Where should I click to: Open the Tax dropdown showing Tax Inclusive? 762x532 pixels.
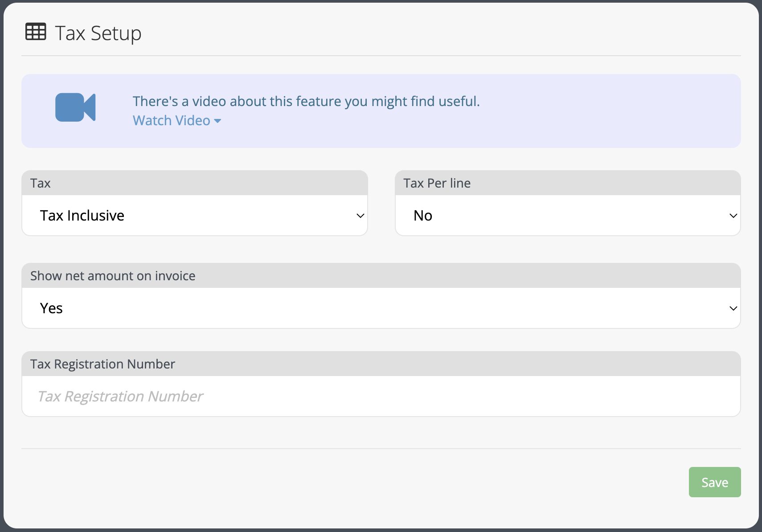(195, 216)
